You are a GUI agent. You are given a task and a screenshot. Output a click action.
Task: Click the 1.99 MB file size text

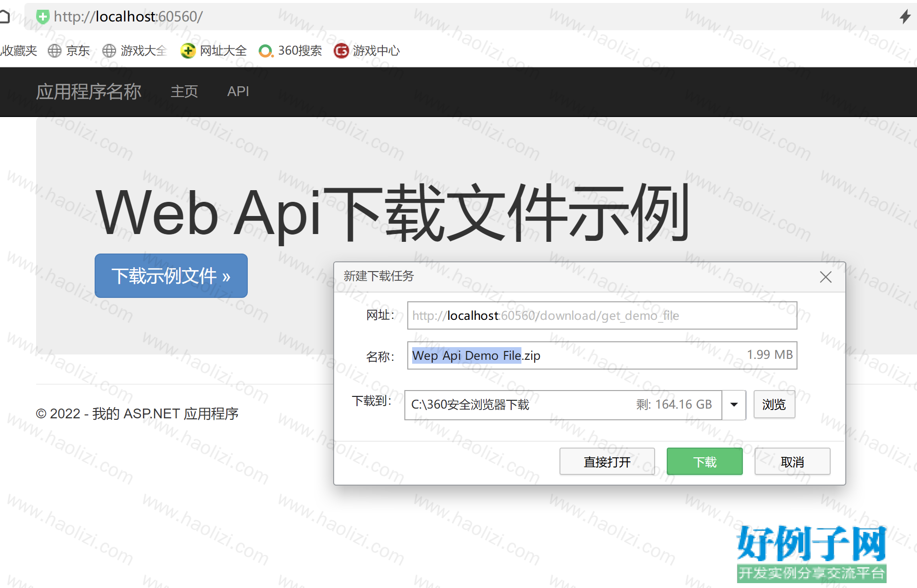pos(770,354)
